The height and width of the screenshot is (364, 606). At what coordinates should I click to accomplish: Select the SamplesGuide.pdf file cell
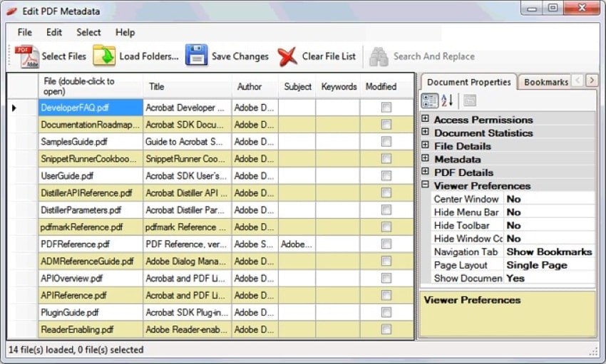(91, 142)
